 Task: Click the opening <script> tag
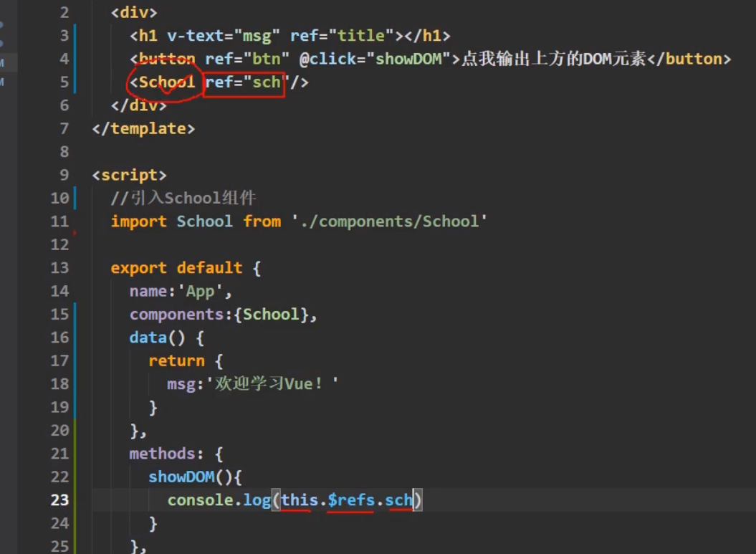pyautogui.click(x=129, y=175)
